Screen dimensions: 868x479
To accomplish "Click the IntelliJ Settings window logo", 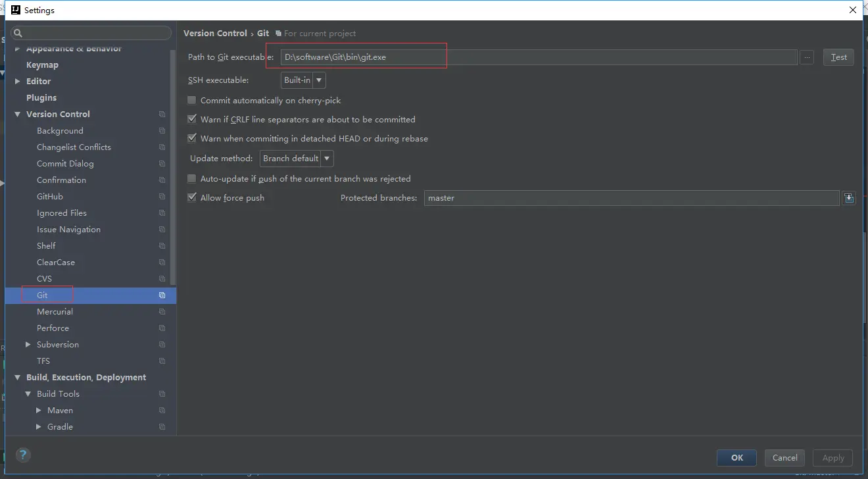I will 16,10.
